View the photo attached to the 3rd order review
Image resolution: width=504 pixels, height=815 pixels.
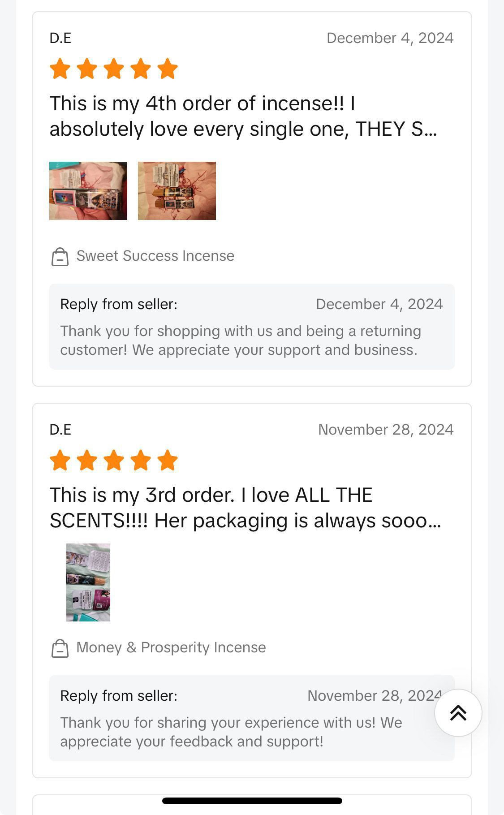coord(88,582)
